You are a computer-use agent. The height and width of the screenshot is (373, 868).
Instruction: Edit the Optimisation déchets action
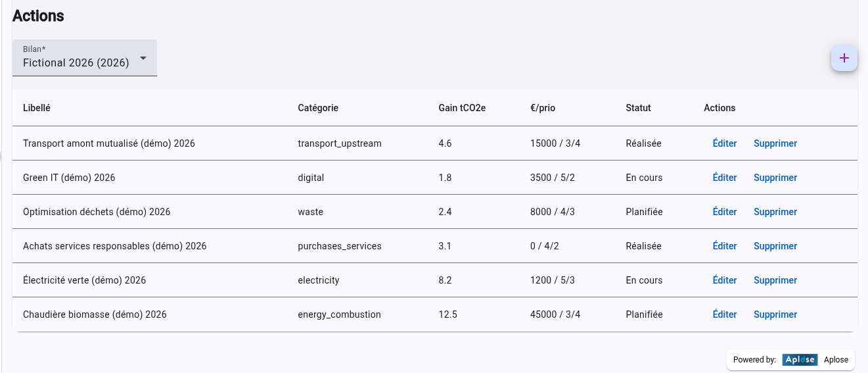[725, 212]
